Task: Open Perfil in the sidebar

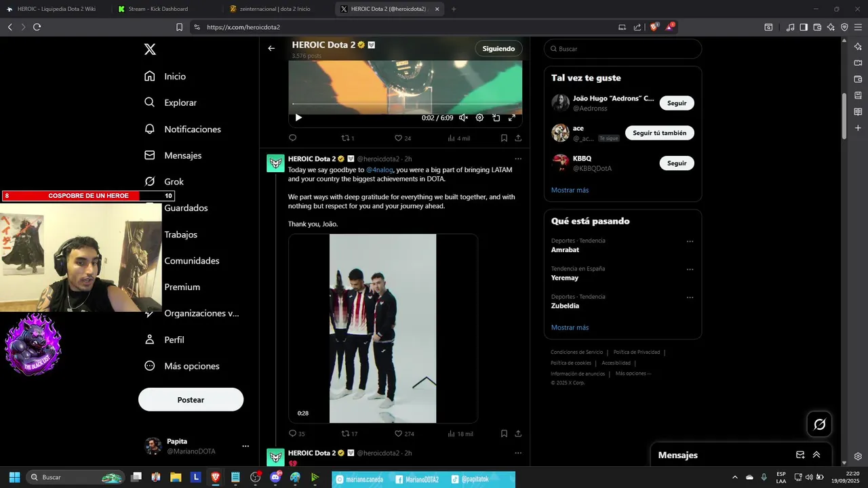Action: (x=164, y=340)
